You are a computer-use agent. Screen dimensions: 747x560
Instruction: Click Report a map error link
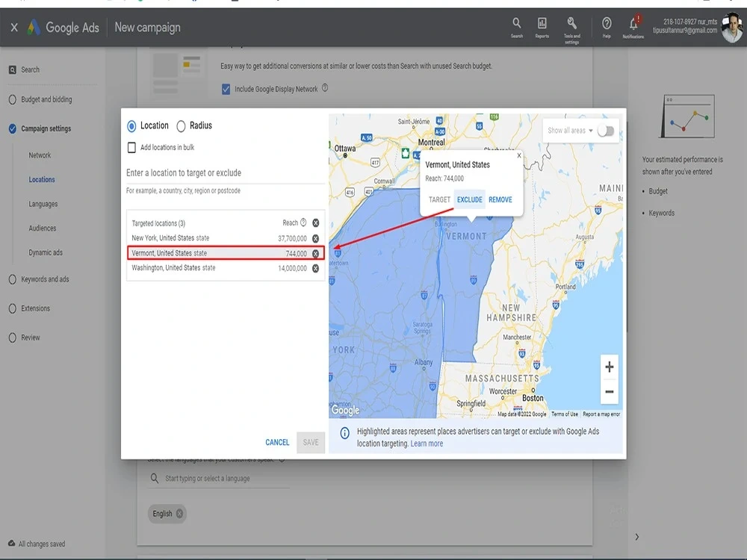point(601,414)
